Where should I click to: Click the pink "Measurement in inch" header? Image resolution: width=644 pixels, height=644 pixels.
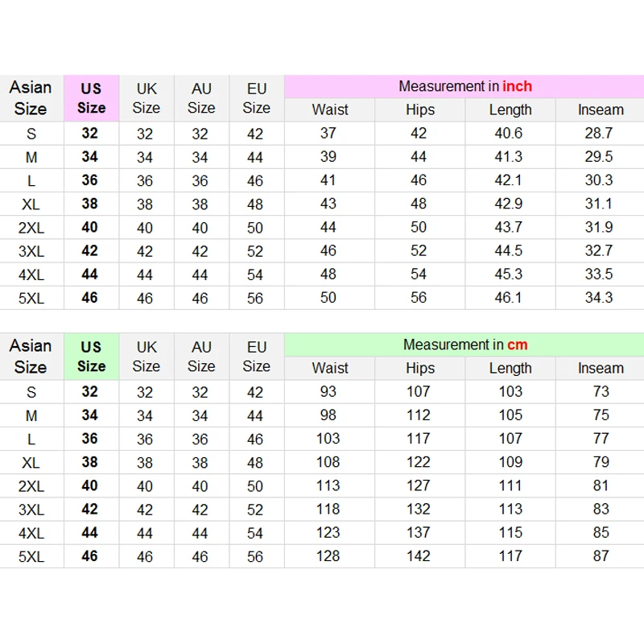pyautogui.click(x=465, y=86)
